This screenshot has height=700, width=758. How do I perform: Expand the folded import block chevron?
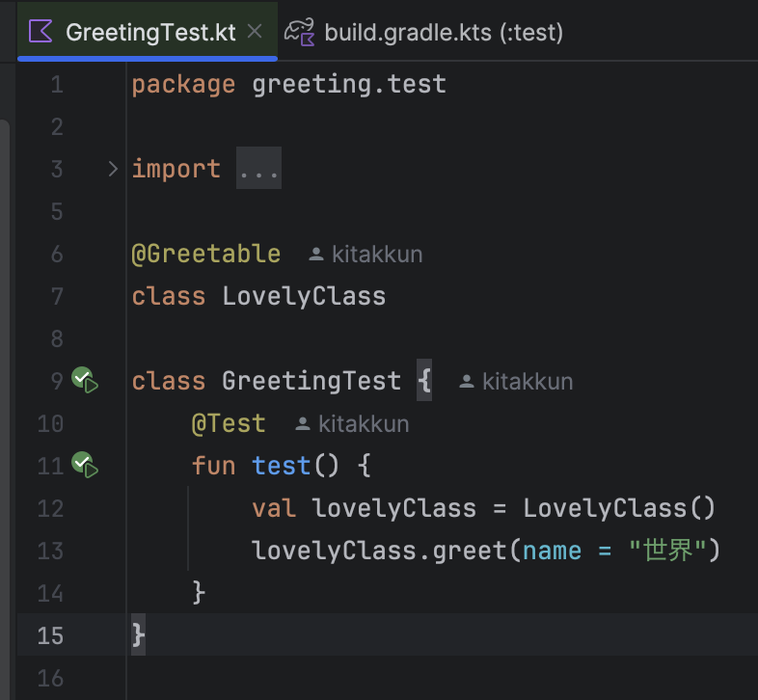pos(113,169)
